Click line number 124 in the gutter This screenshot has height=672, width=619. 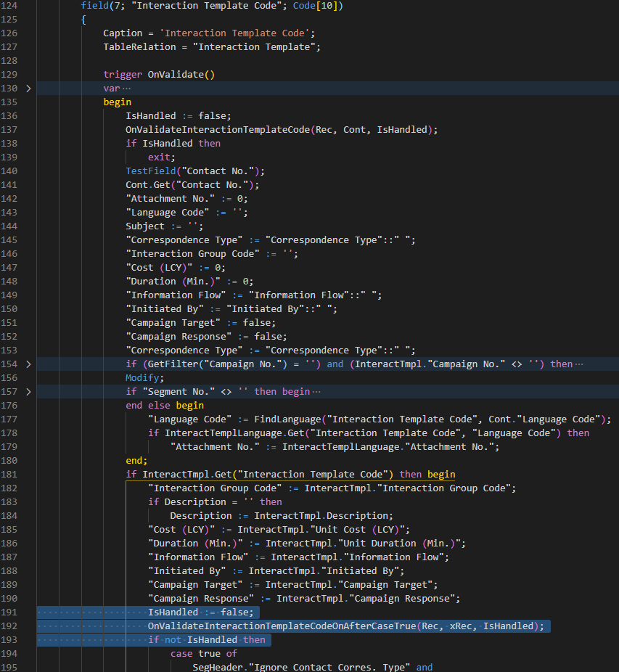click(x=9, y=6)
